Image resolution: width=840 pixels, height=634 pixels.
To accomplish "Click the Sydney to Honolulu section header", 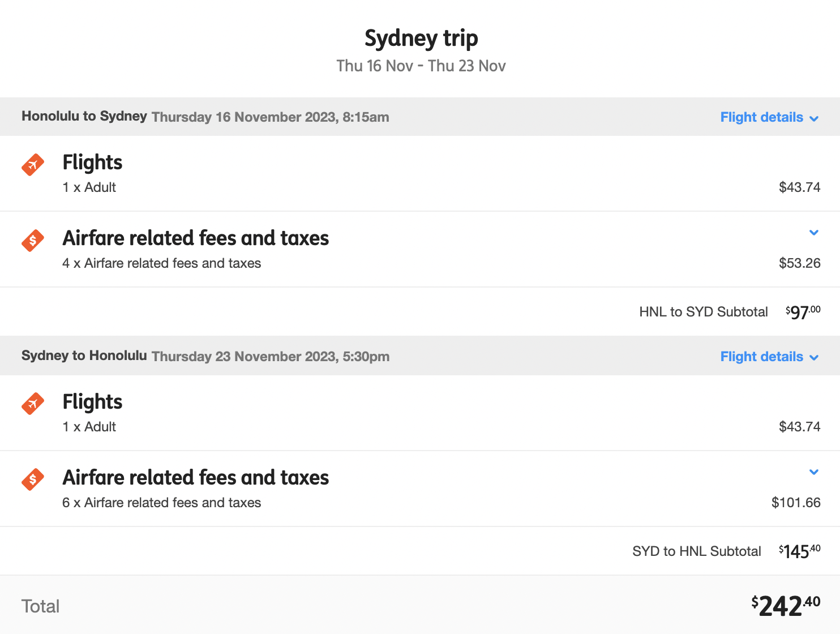I will 420,356.
